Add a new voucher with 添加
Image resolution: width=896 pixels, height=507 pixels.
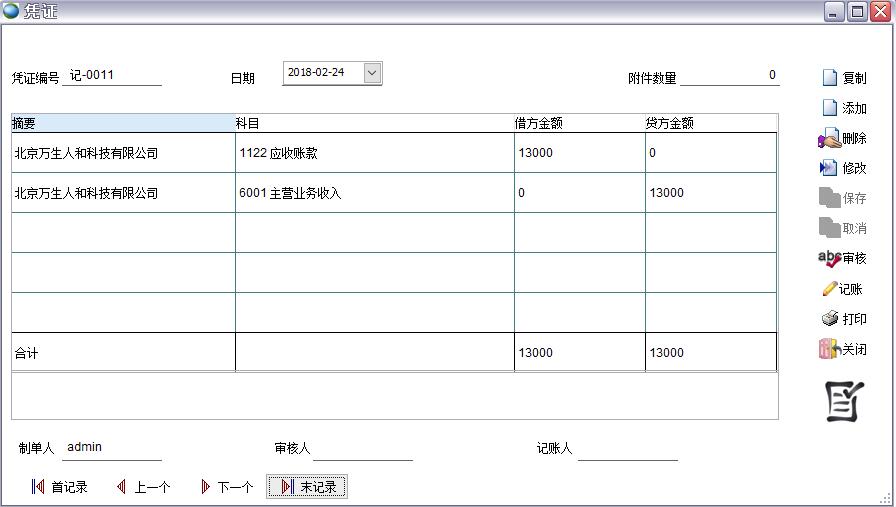(843, 108)
